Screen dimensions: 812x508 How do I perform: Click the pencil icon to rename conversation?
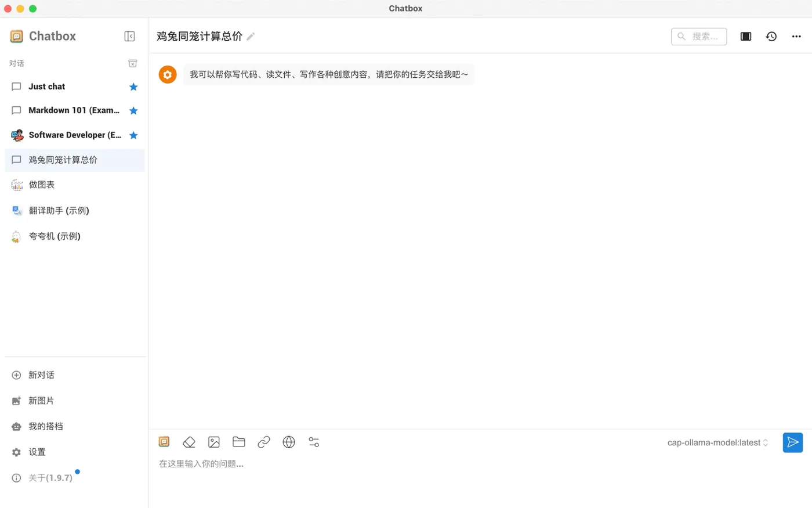(251, 37)
